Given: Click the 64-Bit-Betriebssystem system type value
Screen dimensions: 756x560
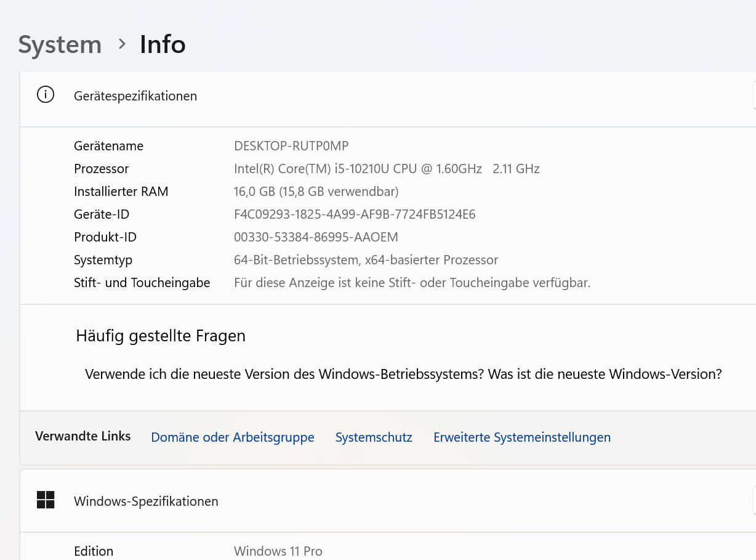Looking at the screenshot, I should pos(366,260).
